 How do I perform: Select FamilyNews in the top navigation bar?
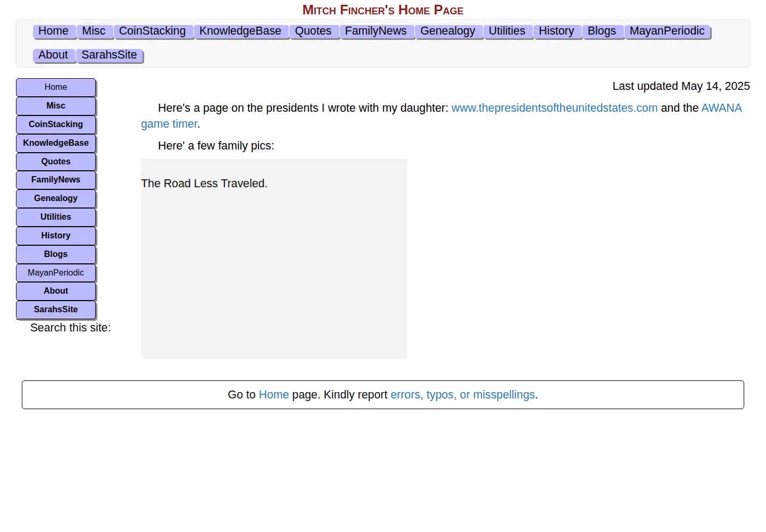click(376, 31)
